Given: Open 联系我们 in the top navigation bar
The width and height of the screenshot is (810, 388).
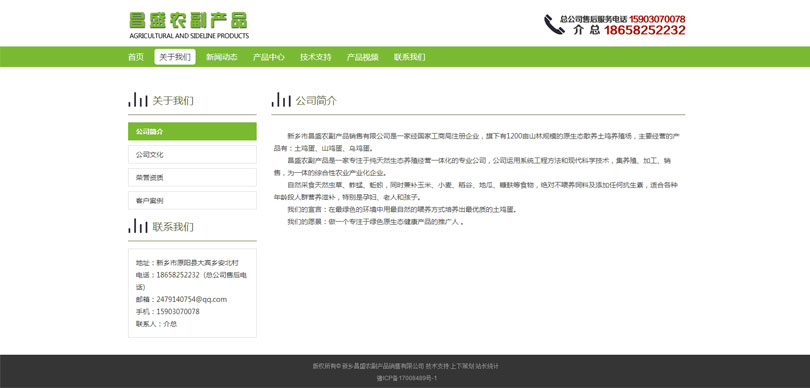Looking at the screenshot, I should 410,57.
